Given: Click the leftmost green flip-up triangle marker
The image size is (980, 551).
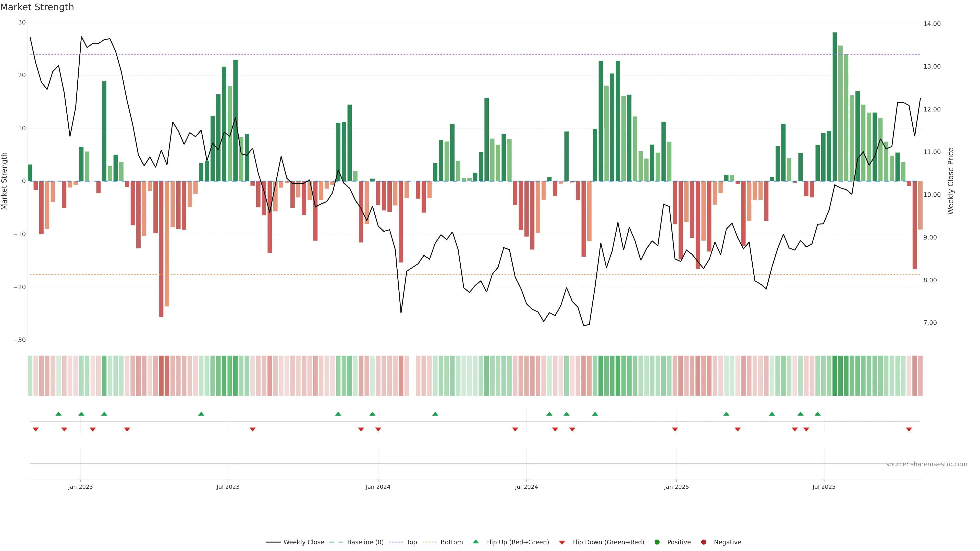Looking at the screenshot, I should [x=59, y=414].
